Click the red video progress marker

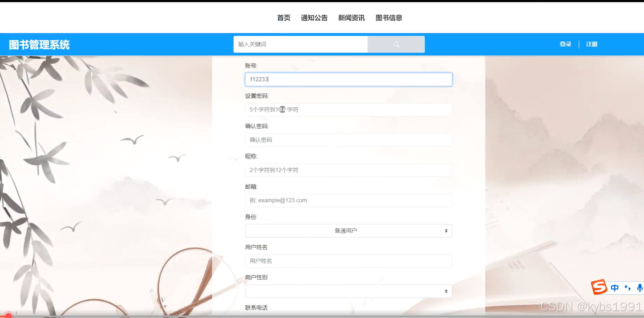click(x=8, y=316)
